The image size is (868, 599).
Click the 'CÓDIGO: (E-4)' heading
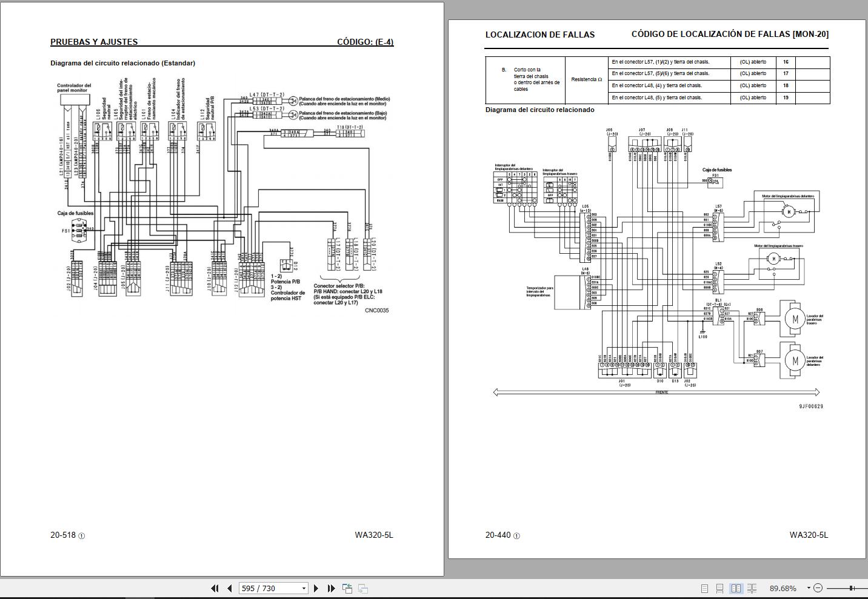click(366, 42)
